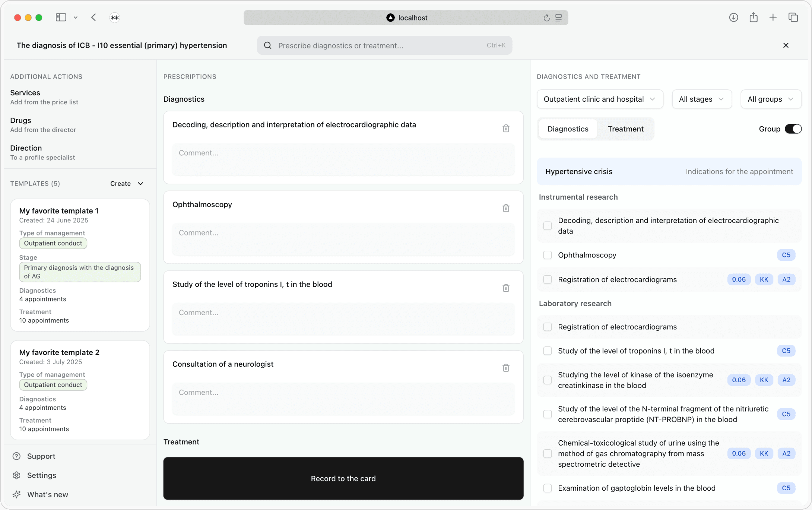Image resolution: width=812 pixels, height=510 pixels.
Task: Click the browser page reload icon
Action: pos(546,18)
